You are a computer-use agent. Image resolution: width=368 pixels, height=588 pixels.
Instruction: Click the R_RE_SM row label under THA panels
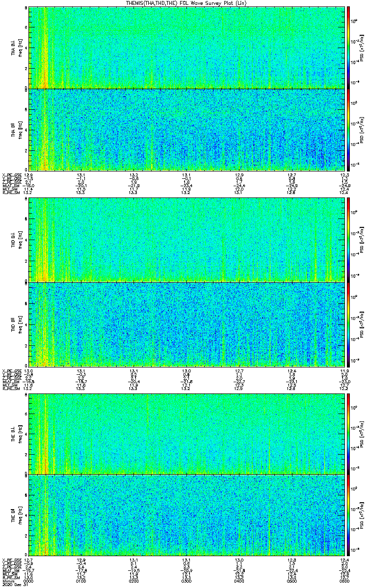click(11, 193)
